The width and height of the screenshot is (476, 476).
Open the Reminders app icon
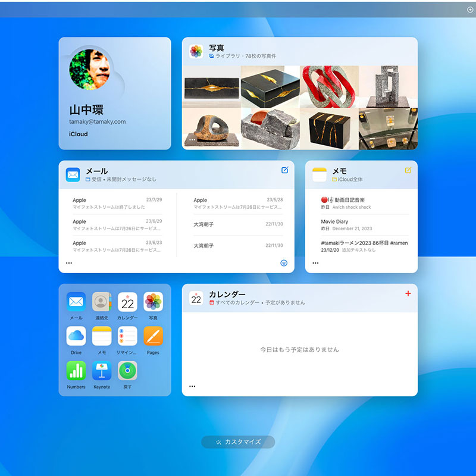point(127,336)
